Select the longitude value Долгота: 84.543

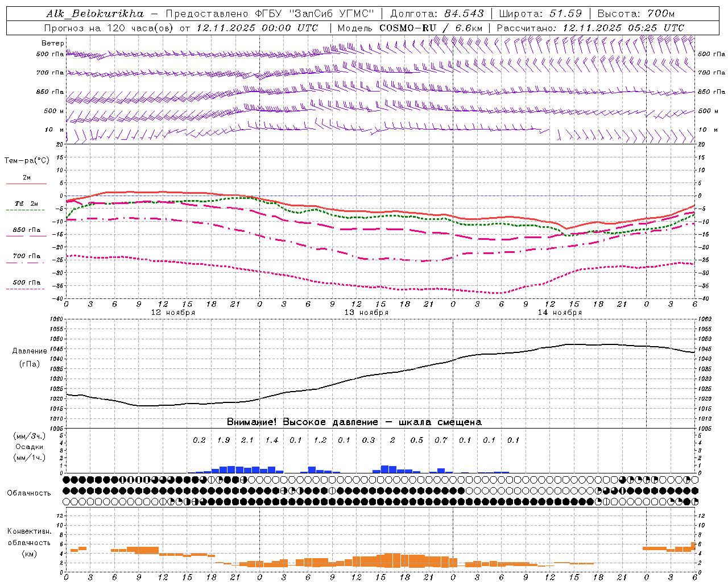[437, 14]
